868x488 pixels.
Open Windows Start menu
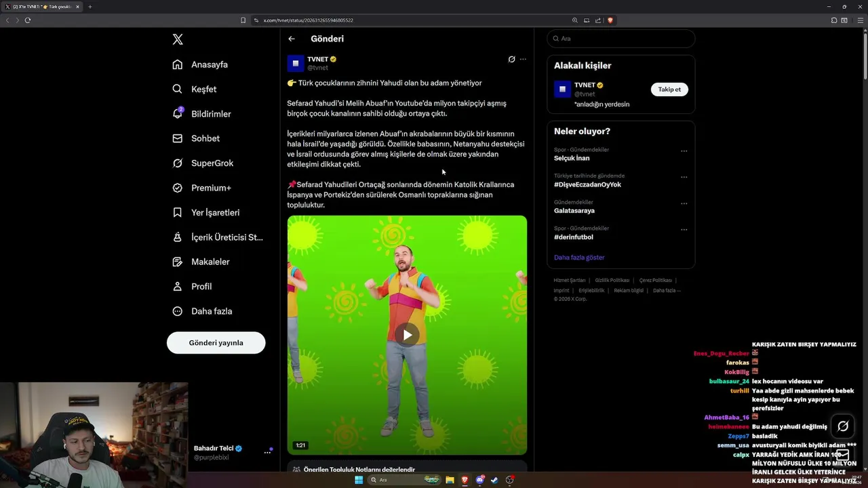pyautogui.click(x=359, y=480)
